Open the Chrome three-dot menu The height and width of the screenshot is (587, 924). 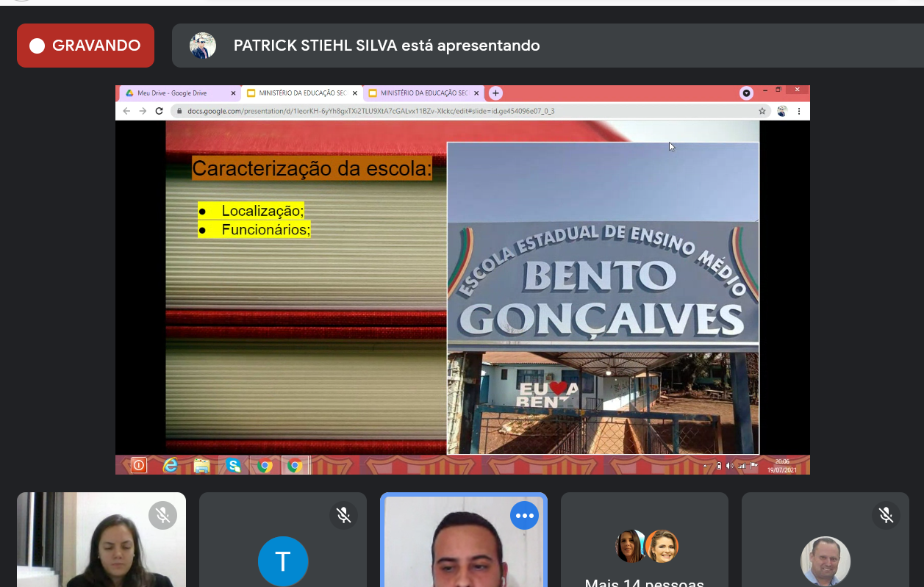pos(799,111)
